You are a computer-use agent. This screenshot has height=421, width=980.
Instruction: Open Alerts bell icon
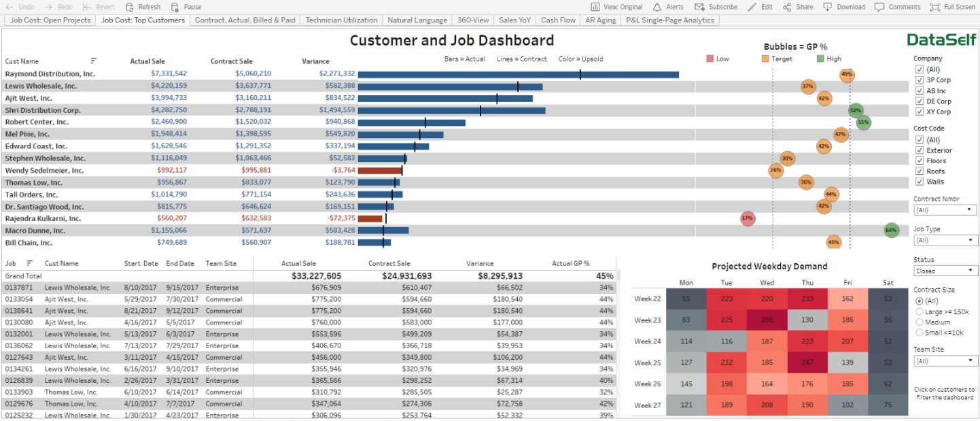coord(657,7)
